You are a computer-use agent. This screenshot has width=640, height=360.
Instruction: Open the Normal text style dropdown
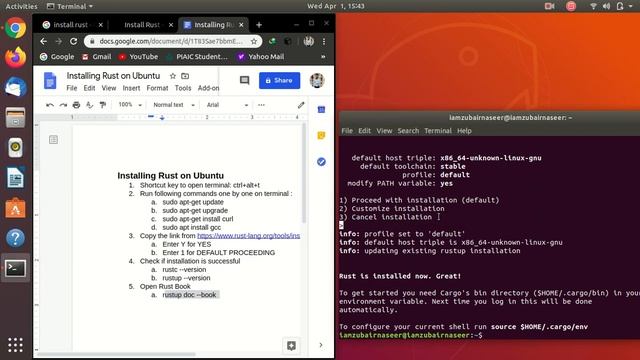pos(174,105)
